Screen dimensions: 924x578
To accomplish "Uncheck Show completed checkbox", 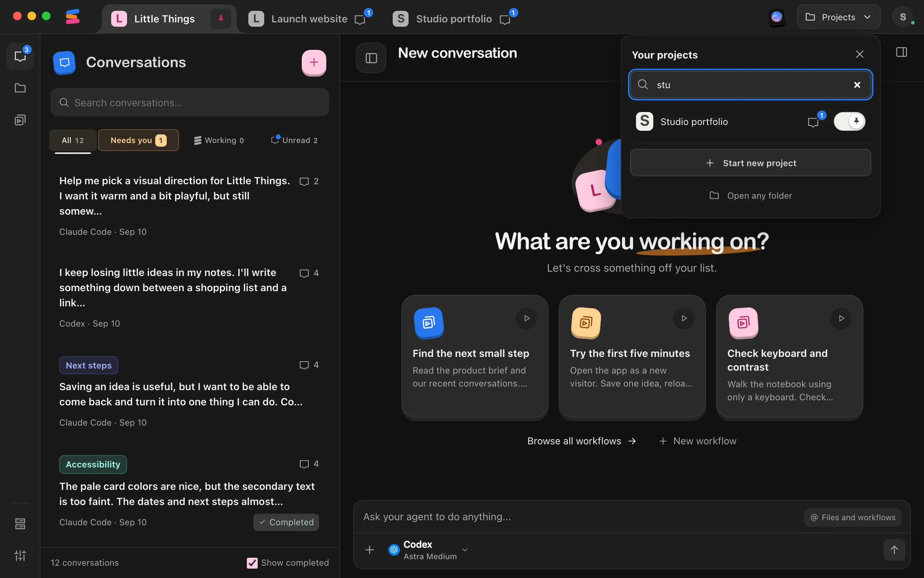I will click(x=252, y=563).
